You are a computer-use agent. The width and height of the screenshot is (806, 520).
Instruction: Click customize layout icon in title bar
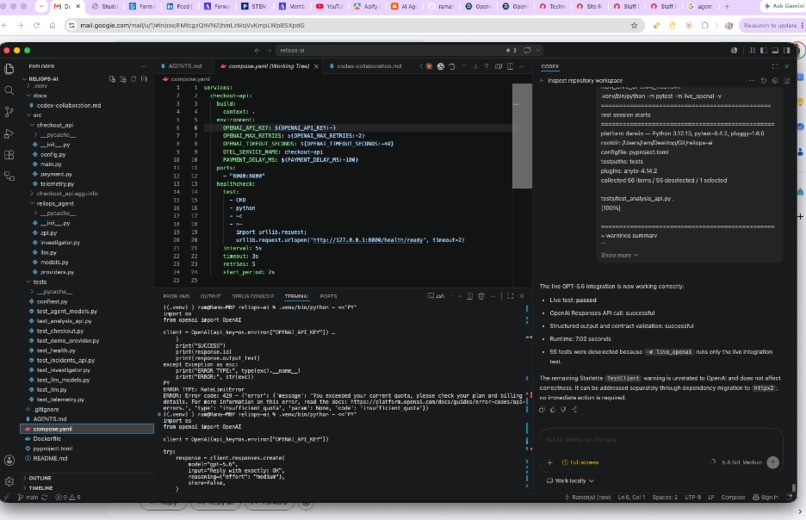752,50
